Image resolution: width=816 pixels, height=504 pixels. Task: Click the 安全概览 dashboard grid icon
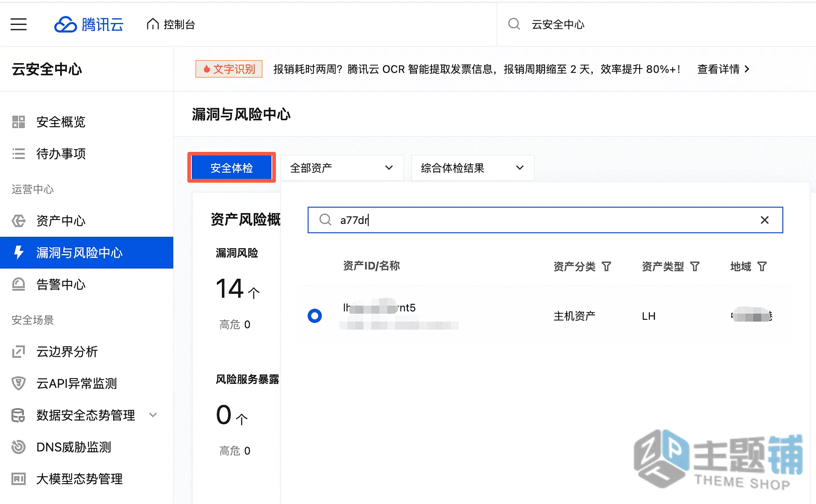coord(19,122)
